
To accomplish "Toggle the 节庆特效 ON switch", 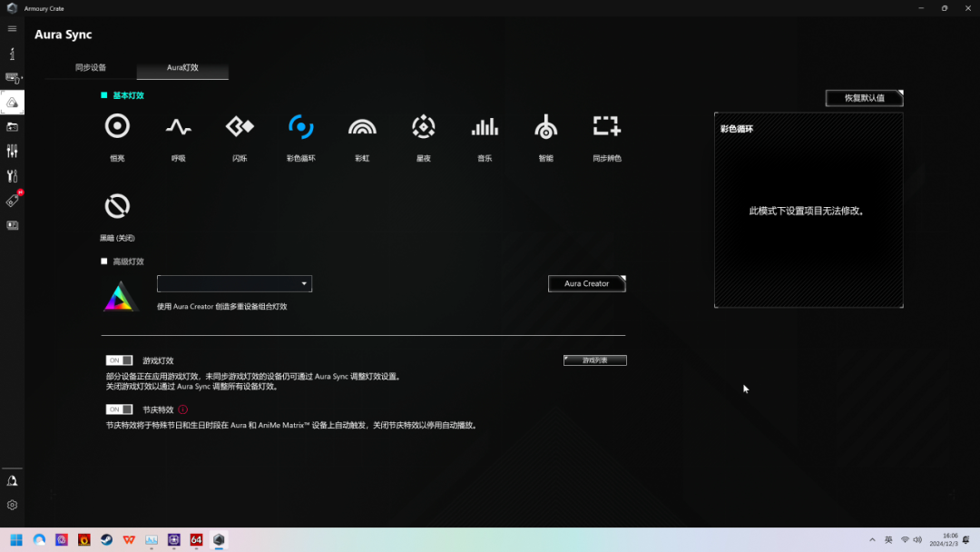I will pos(119,409).
